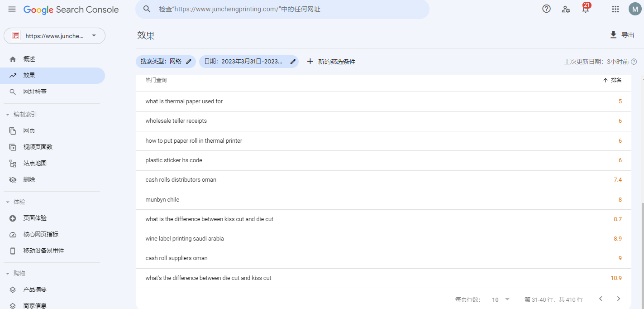The height and width of the screenshot is (309, 644).
Task: Collapse the 体验 section
Action: pyautogui.click(x=8, y=202)
